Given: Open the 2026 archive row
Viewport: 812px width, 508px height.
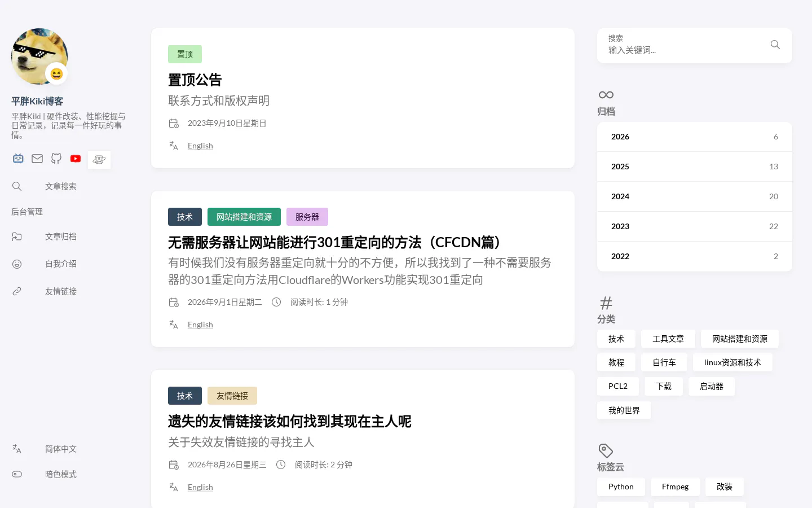Looking at the screenshot, I should (x=695, y=137).
